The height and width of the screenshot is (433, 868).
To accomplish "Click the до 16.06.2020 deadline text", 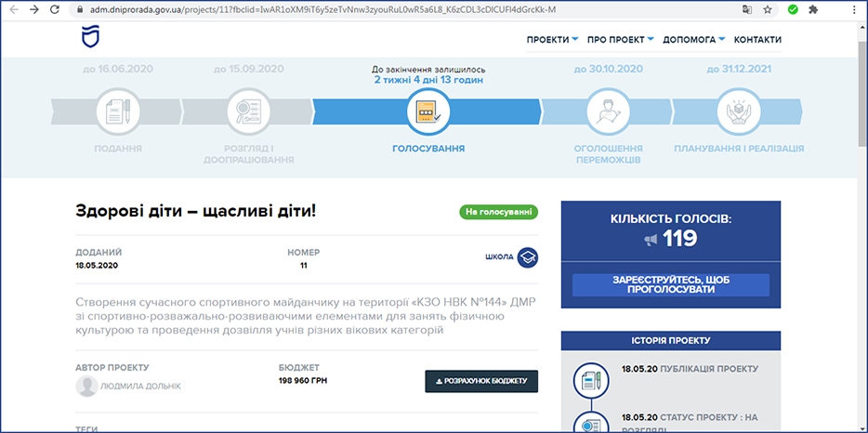I will 117,69.
